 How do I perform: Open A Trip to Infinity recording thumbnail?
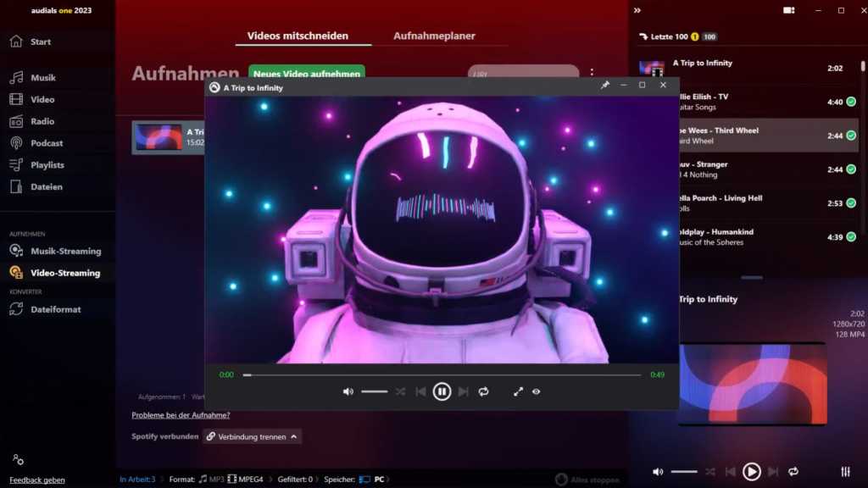click(x=159, y=137)
